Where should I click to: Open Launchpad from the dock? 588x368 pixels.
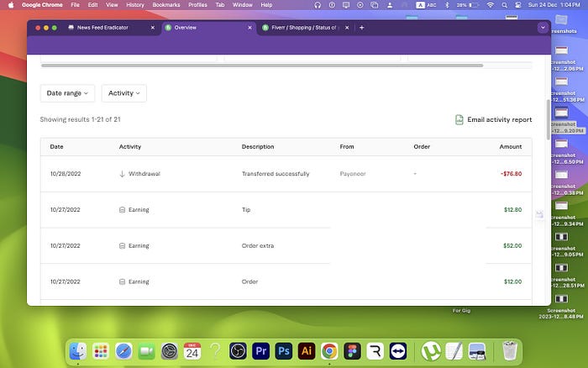tap(101, 351)
